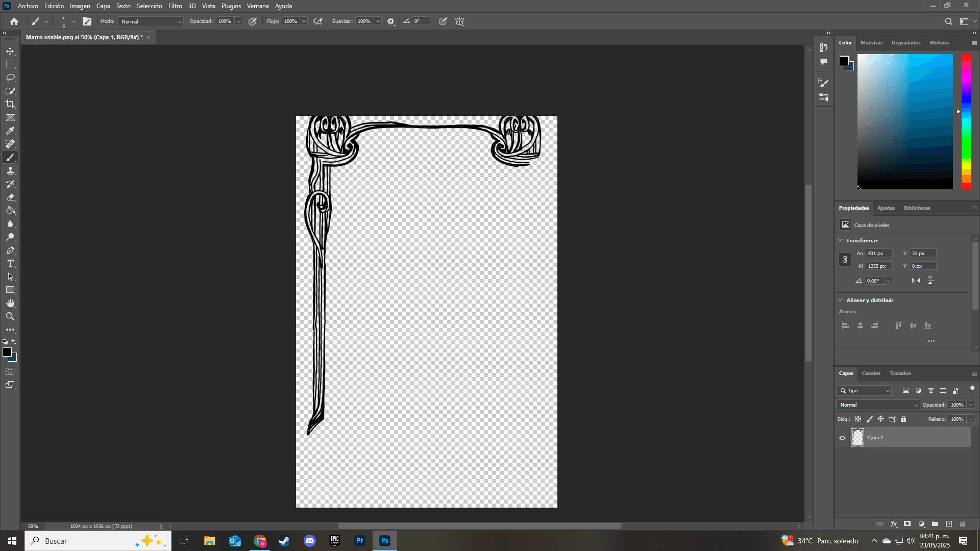Select the Hand tool
Image resolution: width=980 pixels, height=551 pixels.
10,303
